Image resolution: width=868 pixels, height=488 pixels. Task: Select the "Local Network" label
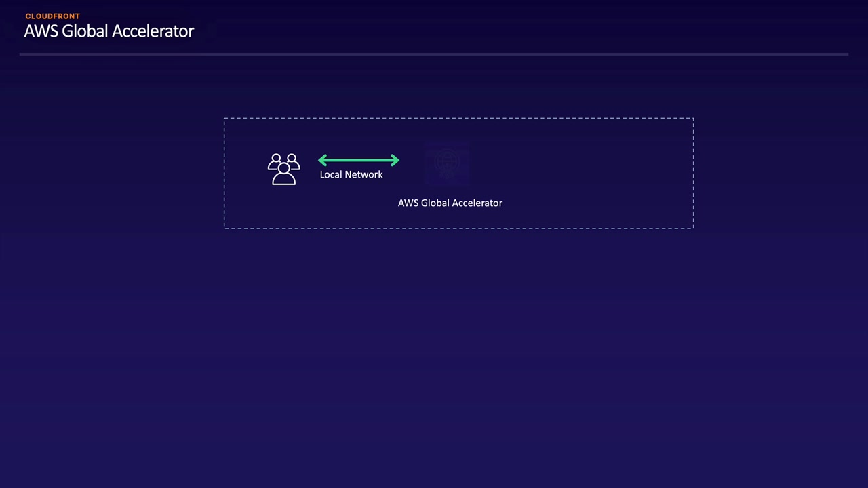pos(351,175)
